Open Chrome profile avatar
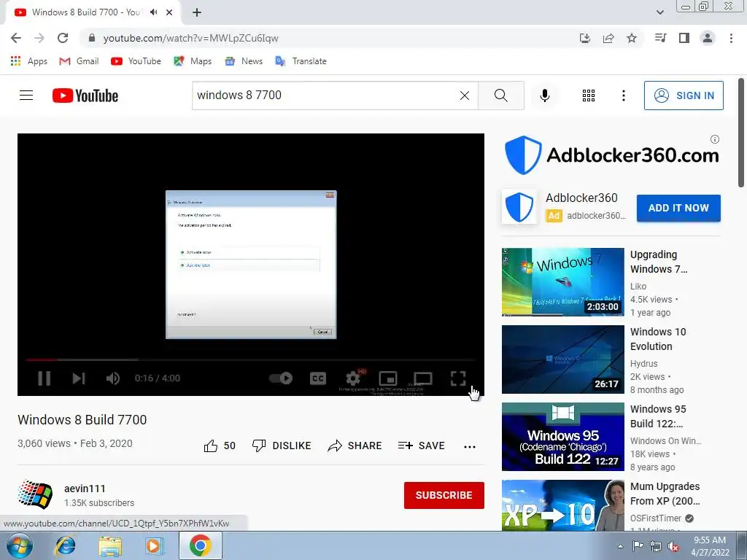 [x=708, y=38]
